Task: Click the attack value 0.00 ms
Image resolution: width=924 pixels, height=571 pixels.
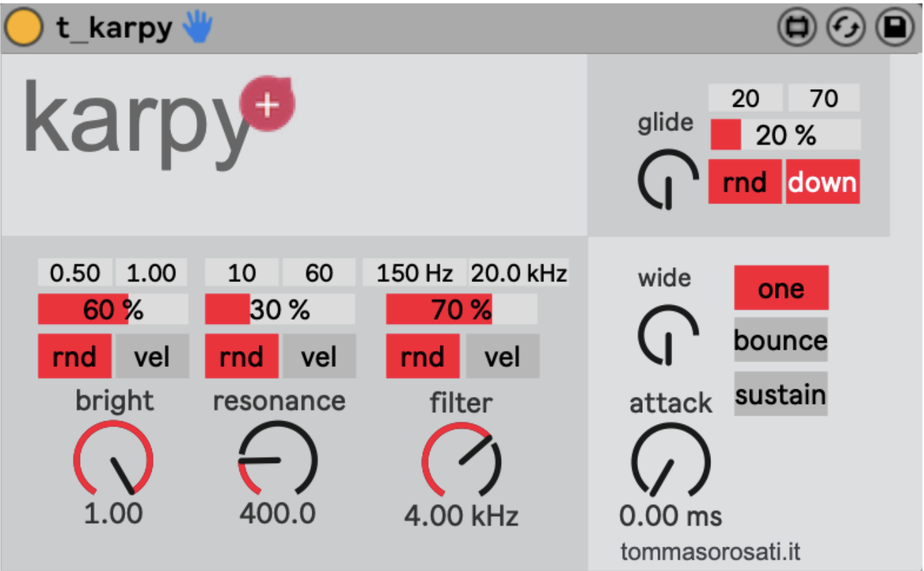Action: [671, 517]
